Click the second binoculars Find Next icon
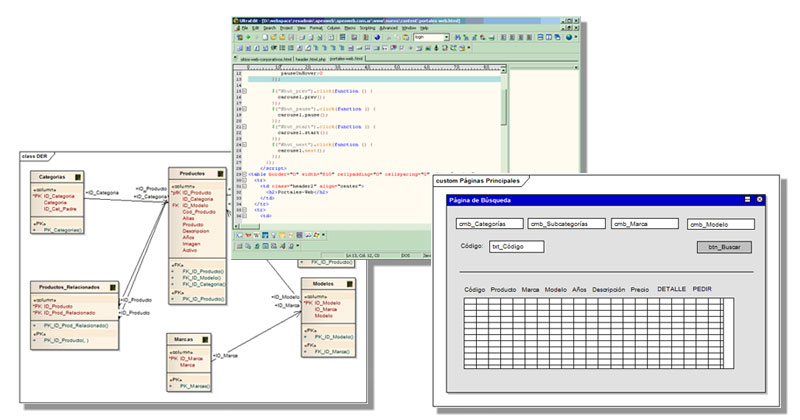 pos(466,37)
